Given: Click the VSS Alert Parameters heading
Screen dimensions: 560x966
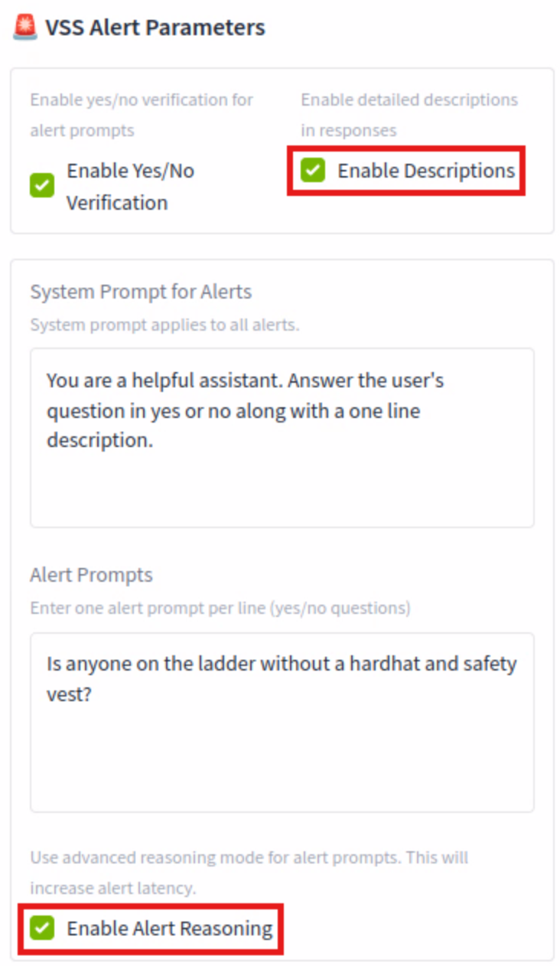Looking at the screenshot, I should [155, 28].
